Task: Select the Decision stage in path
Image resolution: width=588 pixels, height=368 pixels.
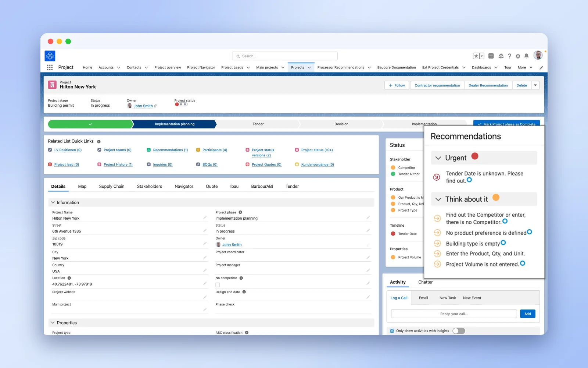Action: (341, 124)
